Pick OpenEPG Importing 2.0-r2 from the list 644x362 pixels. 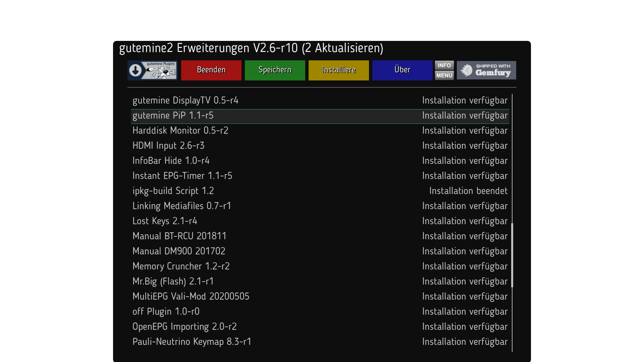320,327
